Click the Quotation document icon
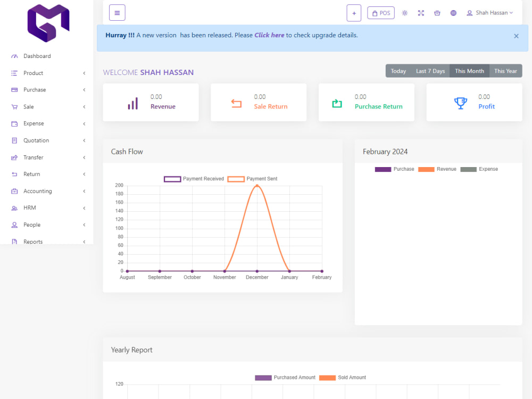This screenshot has height=399, width=532. pyautogui.click(x=14, y=140)
